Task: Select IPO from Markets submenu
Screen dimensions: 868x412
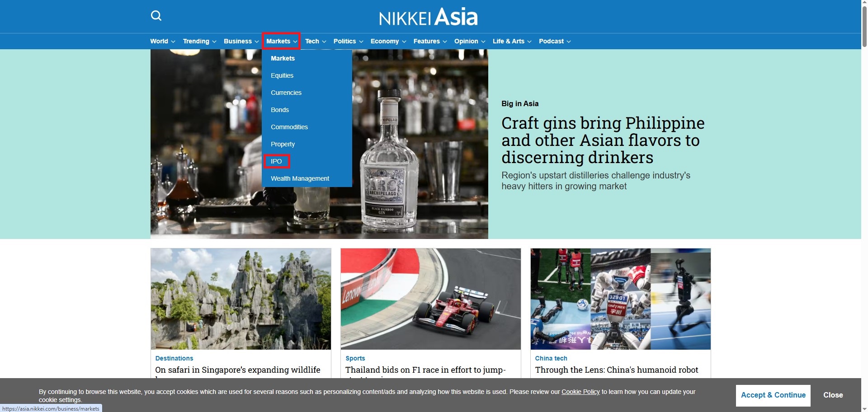Action: pos(276,161)
